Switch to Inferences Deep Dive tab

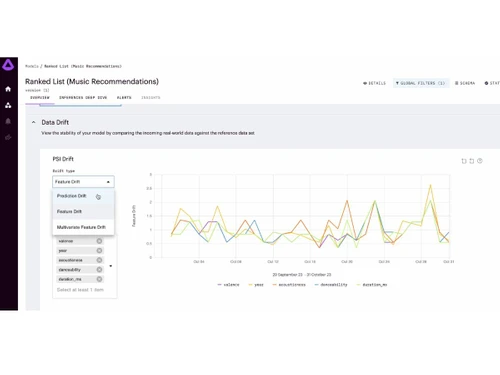(x=83, y=98)
